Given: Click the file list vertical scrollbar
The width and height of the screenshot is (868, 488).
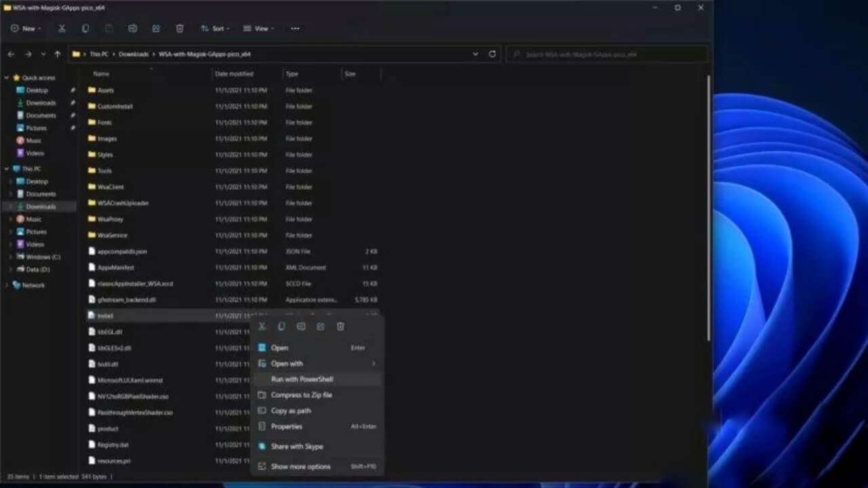Looking at the screenshot, I should tap(708, 207).
